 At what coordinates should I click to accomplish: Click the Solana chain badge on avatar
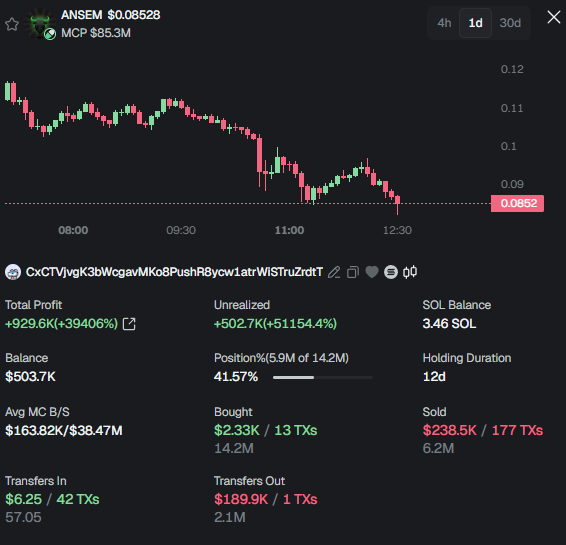pyautogui.click(x=50, y=34)
